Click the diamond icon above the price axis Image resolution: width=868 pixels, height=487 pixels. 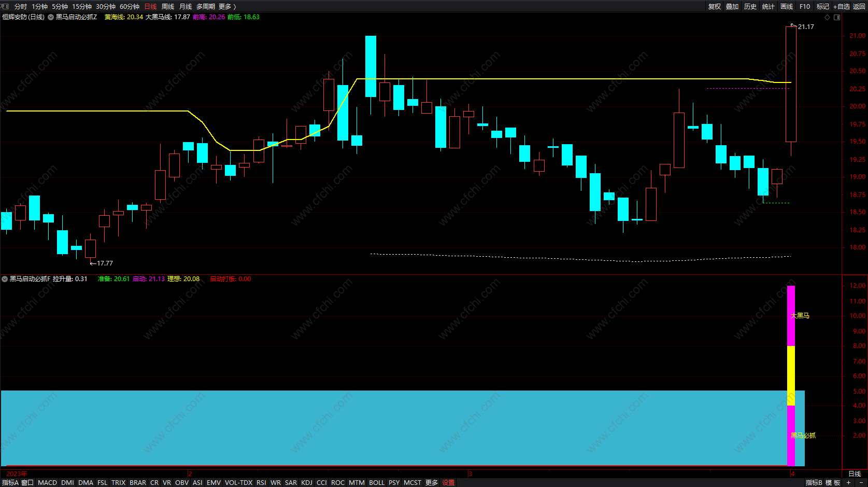[x=828, y=17]
